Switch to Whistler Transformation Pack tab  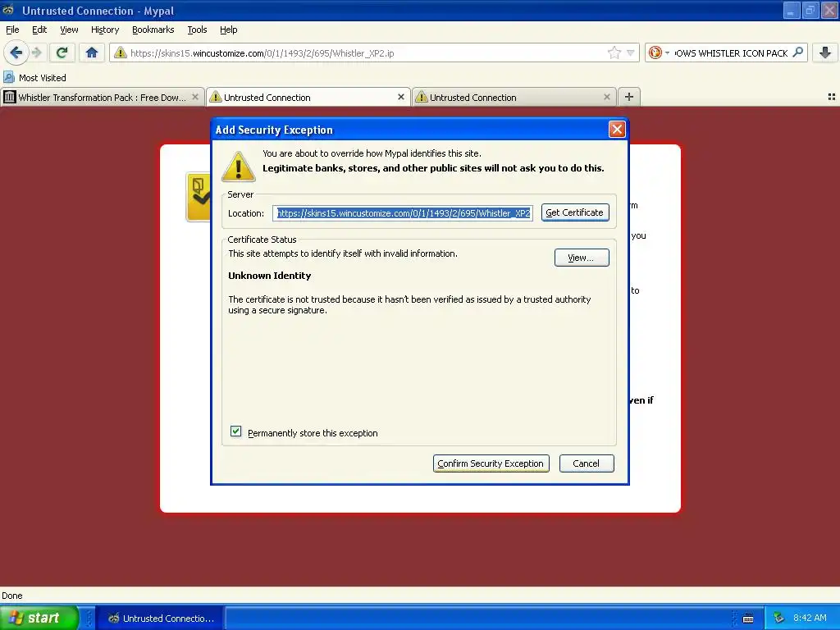click(x=102, y=97)
